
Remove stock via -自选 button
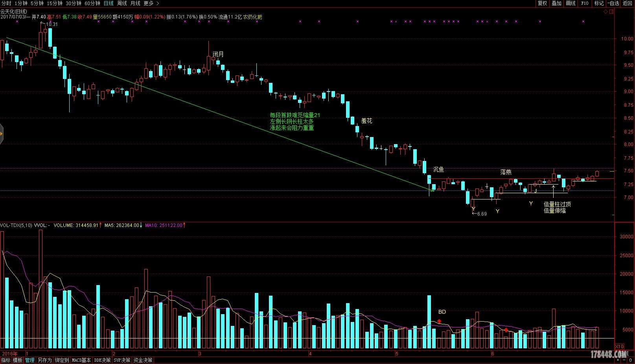[613, 3]
